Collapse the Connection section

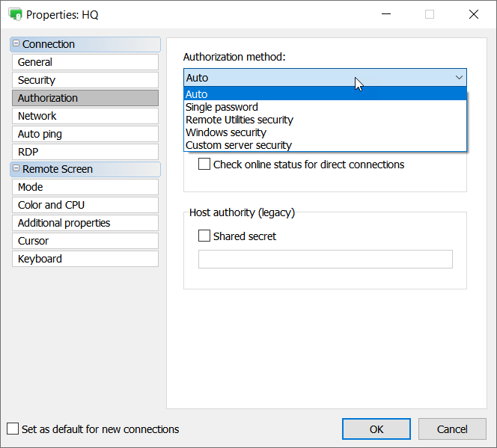tap(16, 44)
